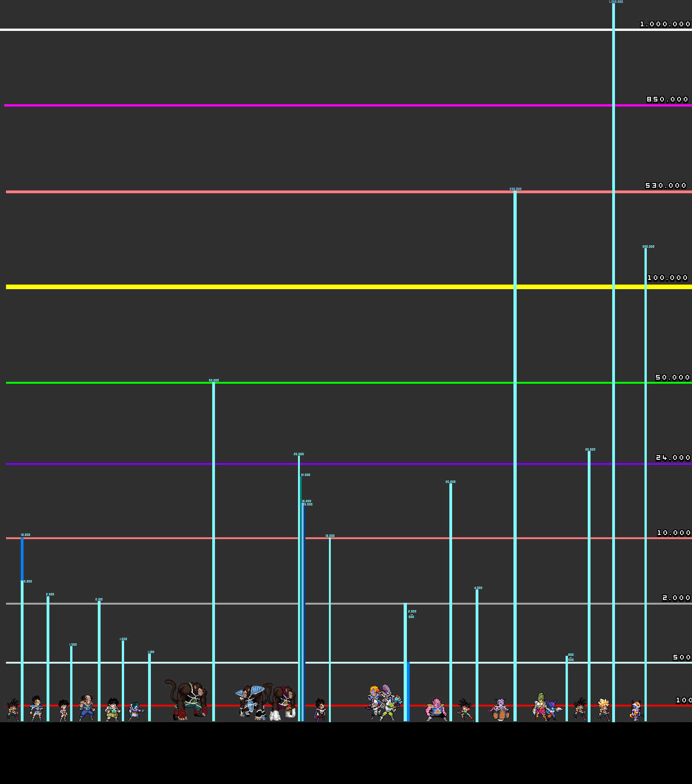Select the 1.600 bar value
Viewport: 692px width, 784px height.
pos(123,639)
